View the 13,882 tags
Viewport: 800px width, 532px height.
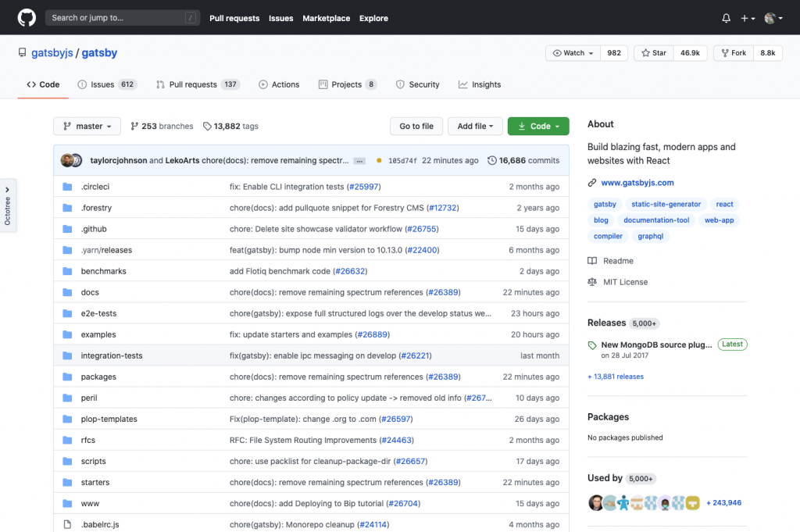pyautogui.click(x=230, y=126)
